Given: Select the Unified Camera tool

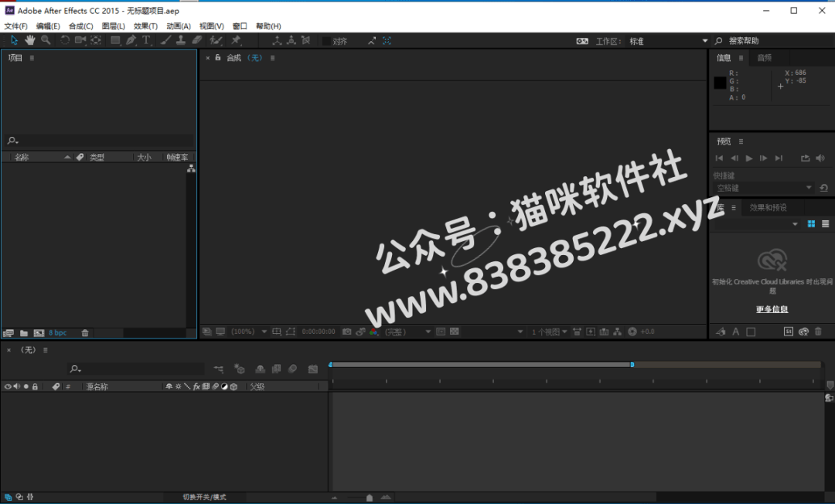Looking at the screenshot, I should tap(80, 40).
